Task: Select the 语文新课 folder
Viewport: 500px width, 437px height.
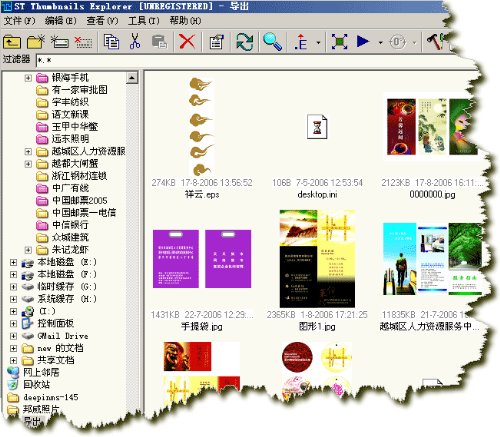Action: point(70,115)
